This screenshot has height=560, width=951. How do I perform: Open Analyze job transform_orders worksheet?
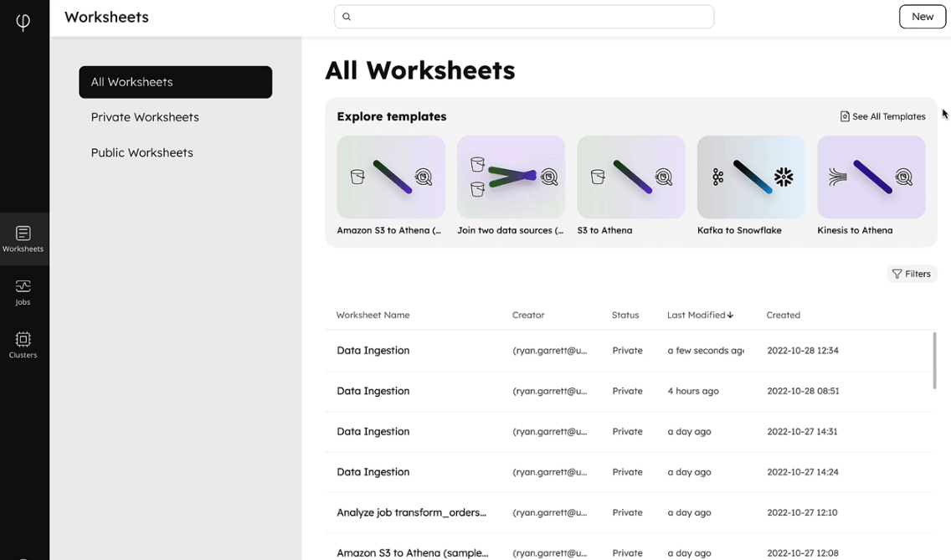point(629,512)
